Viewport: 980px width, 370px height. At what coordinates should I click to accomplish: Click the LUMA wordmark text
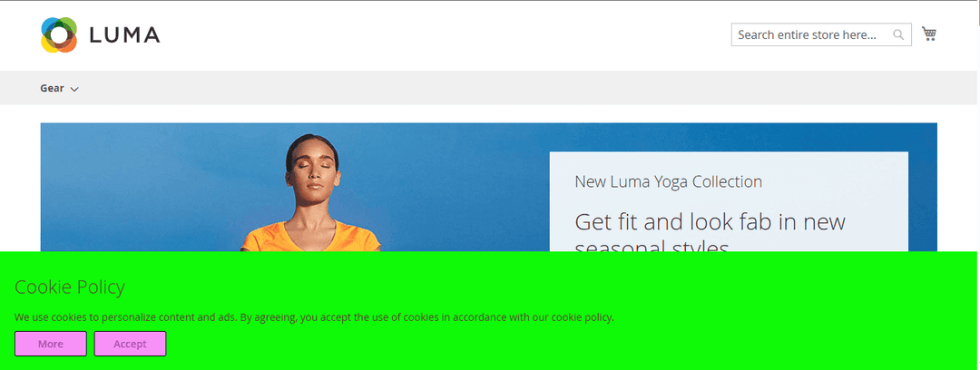(x=125, y=35)
